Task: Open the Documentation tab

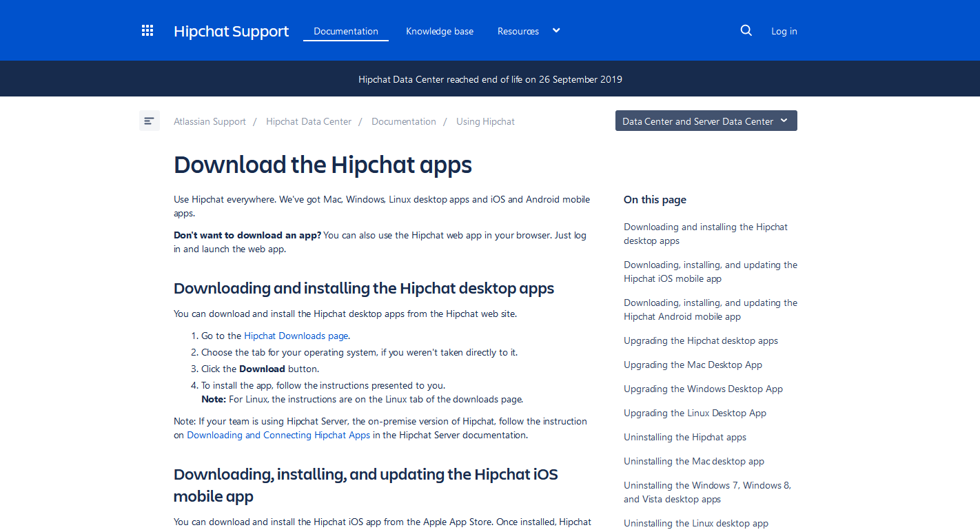Action: tap(346, 31)
